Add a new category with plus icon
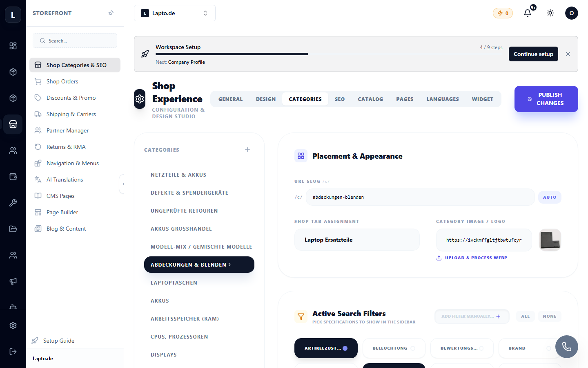Screen dimensions: 588x368 click(x=247, y=150)
